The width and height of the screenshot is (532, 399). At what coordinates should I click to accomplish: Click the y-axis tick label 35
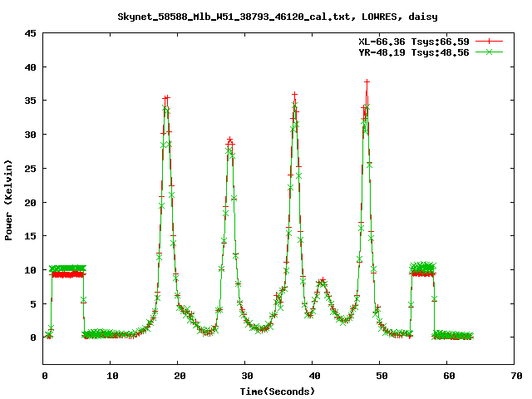(30, 101)
